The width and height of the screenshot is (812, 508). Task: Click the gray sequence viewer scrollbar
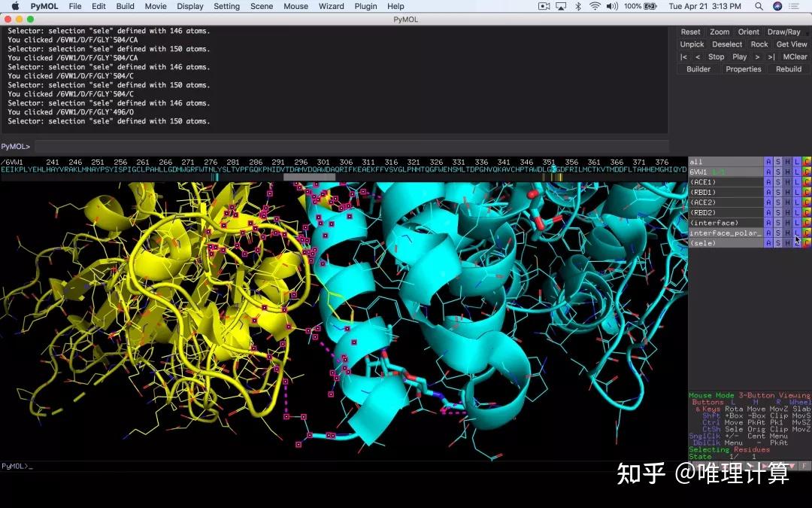point(309,178)
